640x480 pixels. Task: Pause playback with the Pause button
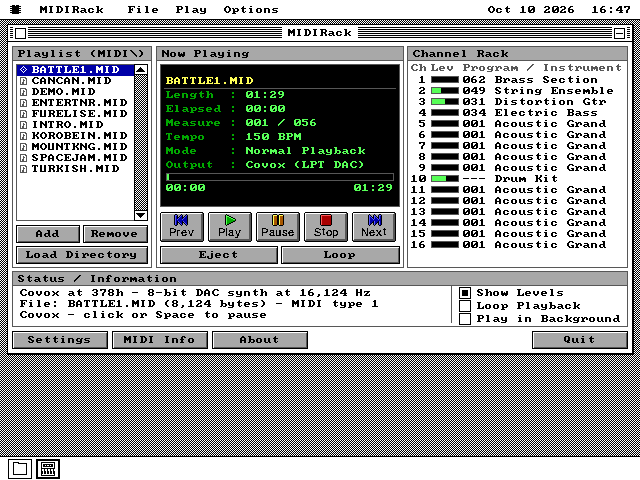278,227
